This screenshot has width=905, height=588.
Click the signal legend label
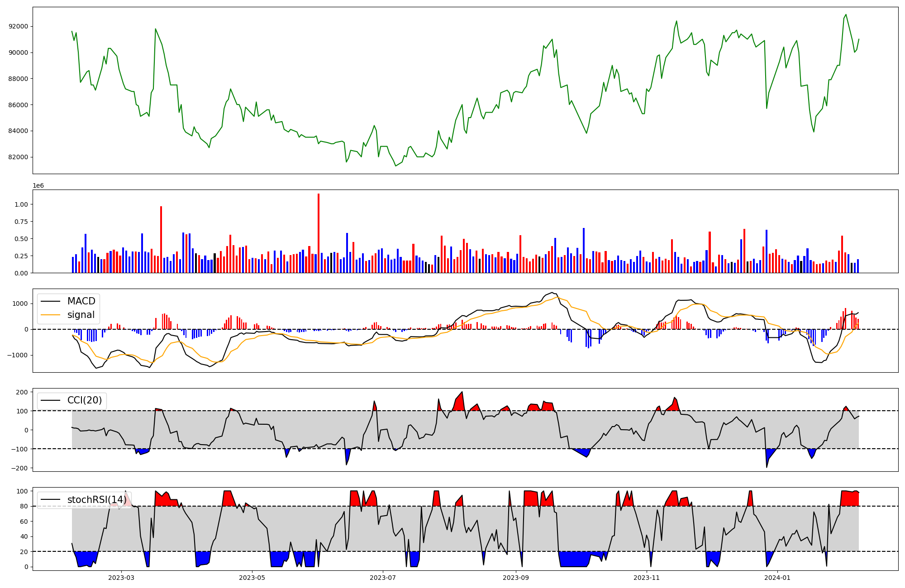coord(81,315)
